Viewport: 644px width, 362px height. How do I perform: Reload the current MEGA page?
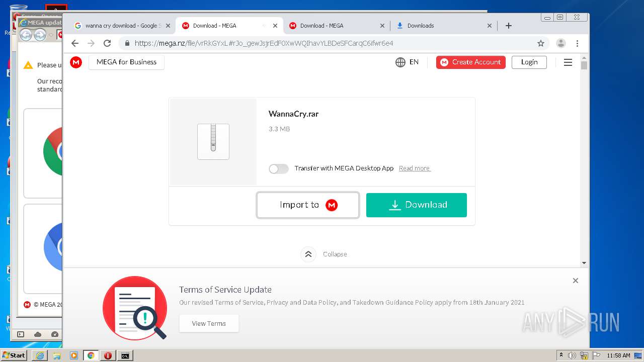(x=107, y=43)
